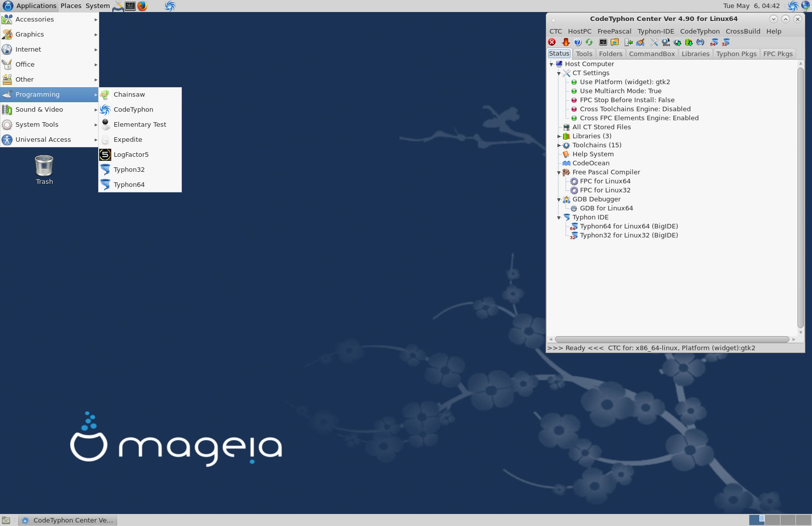Image resolution: width=812 pixels, height=526 pixels.
Task: Click the folder icon in CTC toolbar
Action: click(615, 42)
